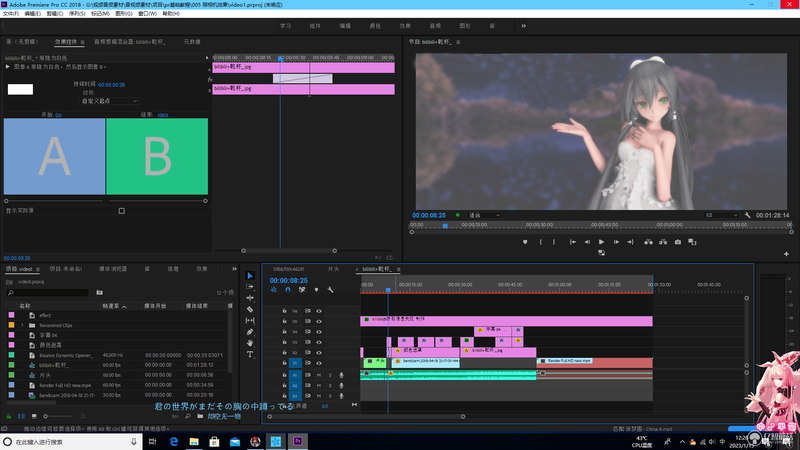Step forward one frame
The image size is (800, 450).
click(616, 242)
